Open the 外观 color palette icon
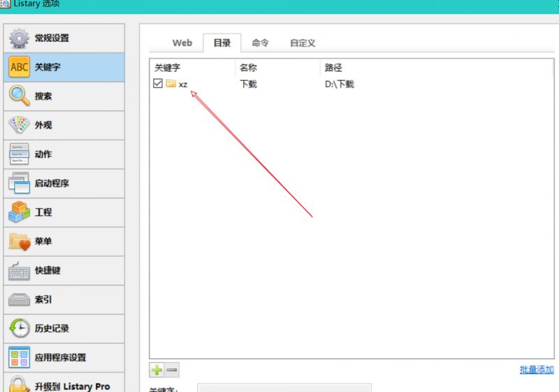Viewport: 559px width, 392px height. pyautogui.click(x=20, y=125)
